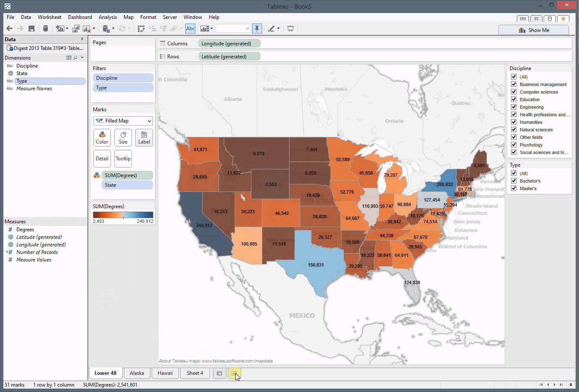
Task: Click the Size button in Marks card
Action: click(x=123, y=138)
